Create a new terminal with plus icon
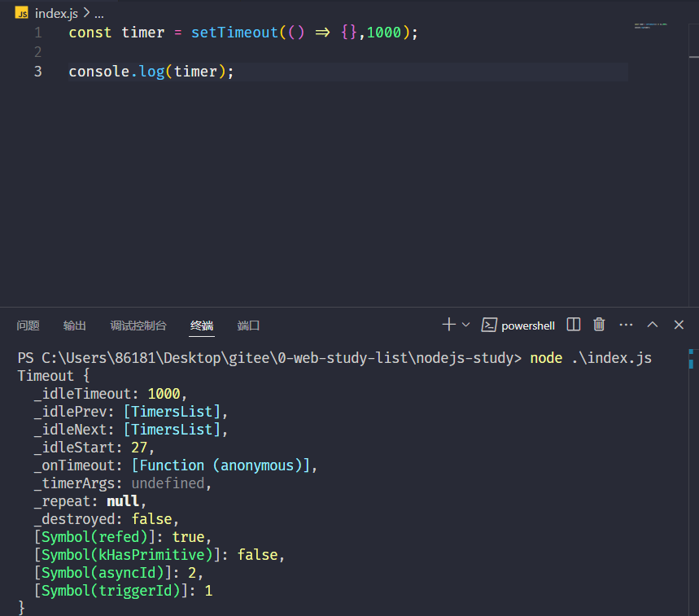The height and width of the screenshot is (616, 699). pyautogui.click(x=449, y=325)
